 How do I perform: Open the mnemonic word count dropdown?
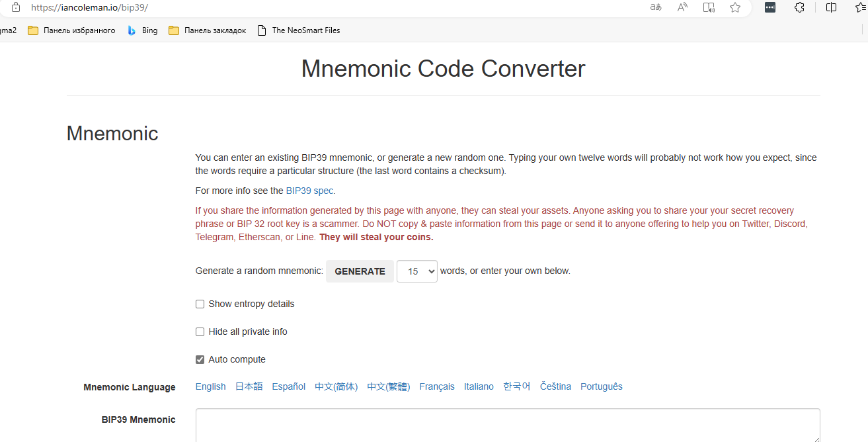[x=417, y=271]
